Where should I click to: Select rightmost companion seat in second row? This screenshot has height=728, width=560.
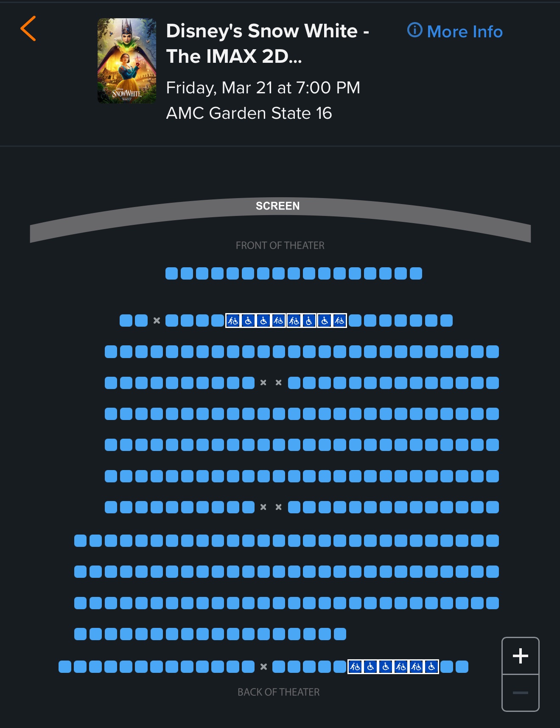pos(340,321)
